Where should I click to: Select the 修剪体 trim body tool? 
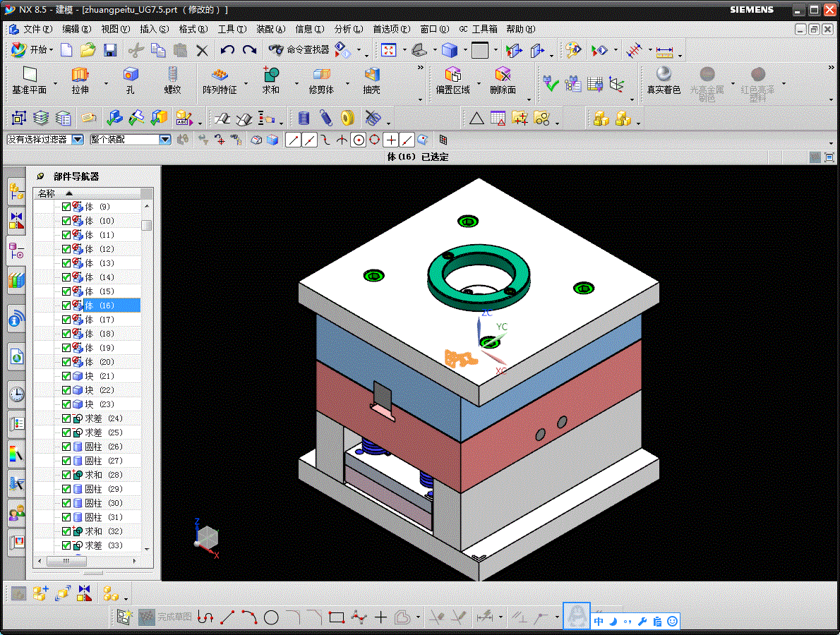(321, 80)
